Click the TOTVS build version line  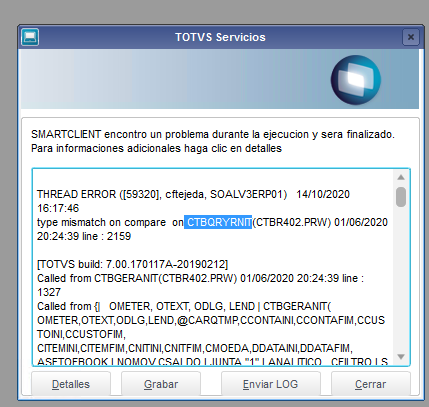pos(133,264)
